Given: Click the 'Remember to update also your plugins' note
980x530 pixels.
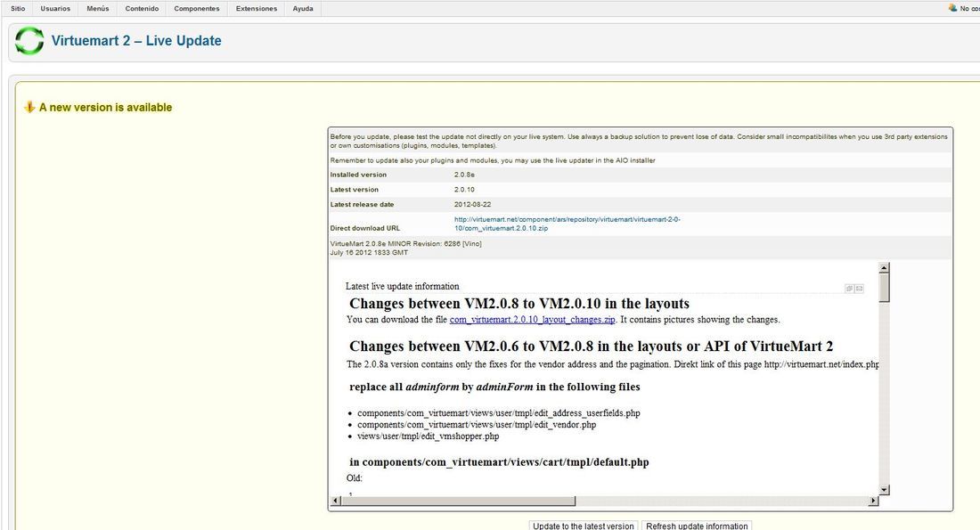Looking at the screenshot, I should [493, 160].
